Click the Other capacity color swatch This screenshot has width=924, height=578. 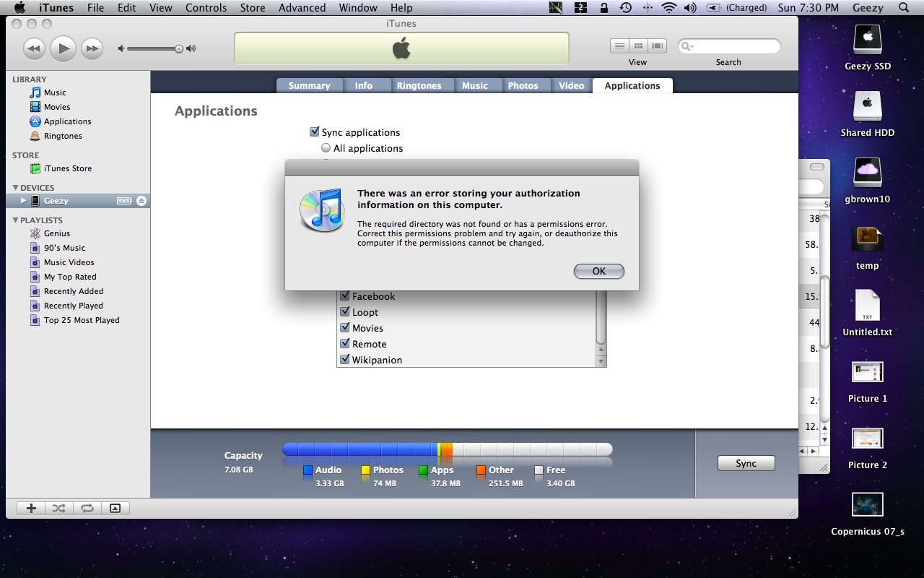coord(481,470)
